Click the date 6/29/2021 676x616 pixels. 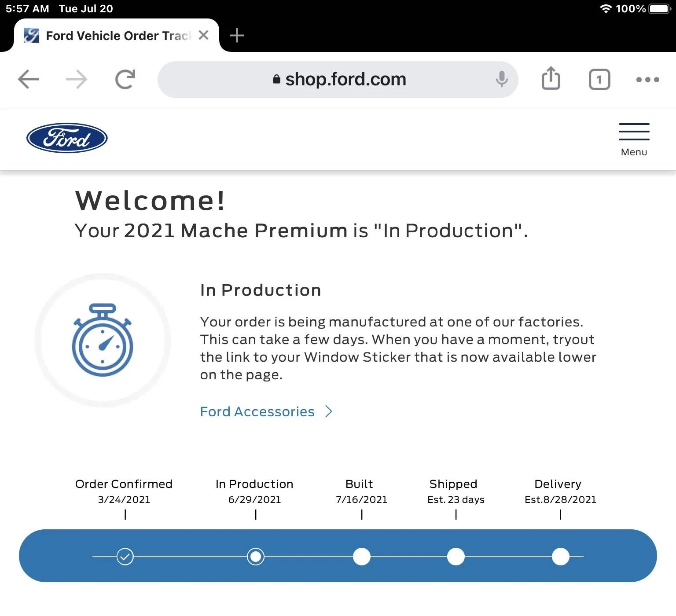[x=254, y=499]
